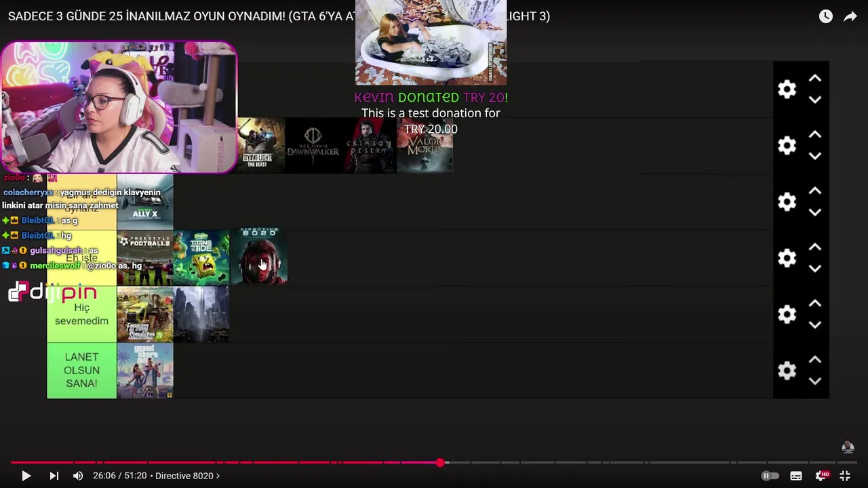
Task: Click colacherryxx's chat message about klavyenin
Action: [x=81, y=199]
